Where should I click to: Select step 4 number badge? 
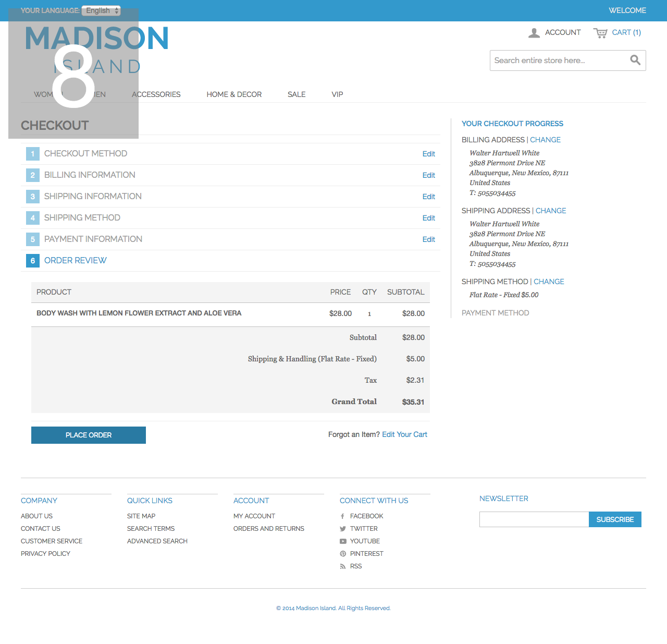point(33,218)
